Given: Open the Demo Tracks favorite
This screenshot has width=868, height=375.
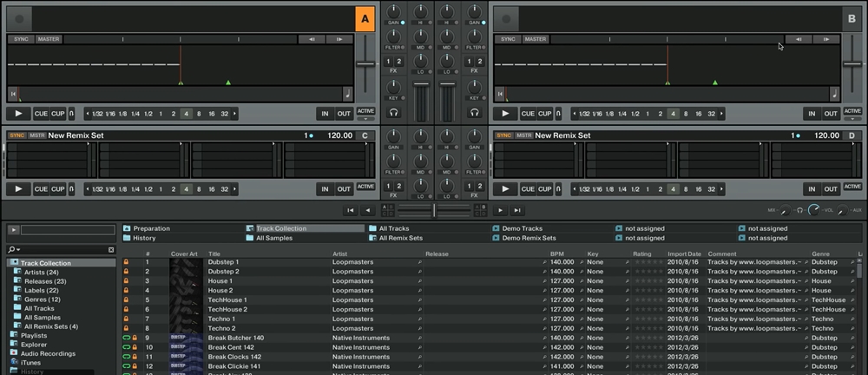Looking at the screenshot, I should 517,228.
